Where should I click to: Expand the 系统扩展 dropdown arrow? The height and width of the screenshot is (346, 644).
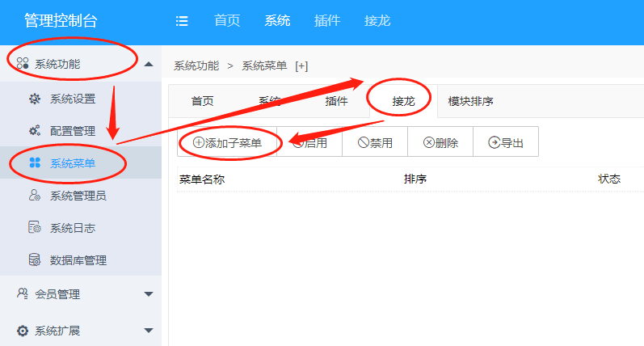(x=149, y=331)
